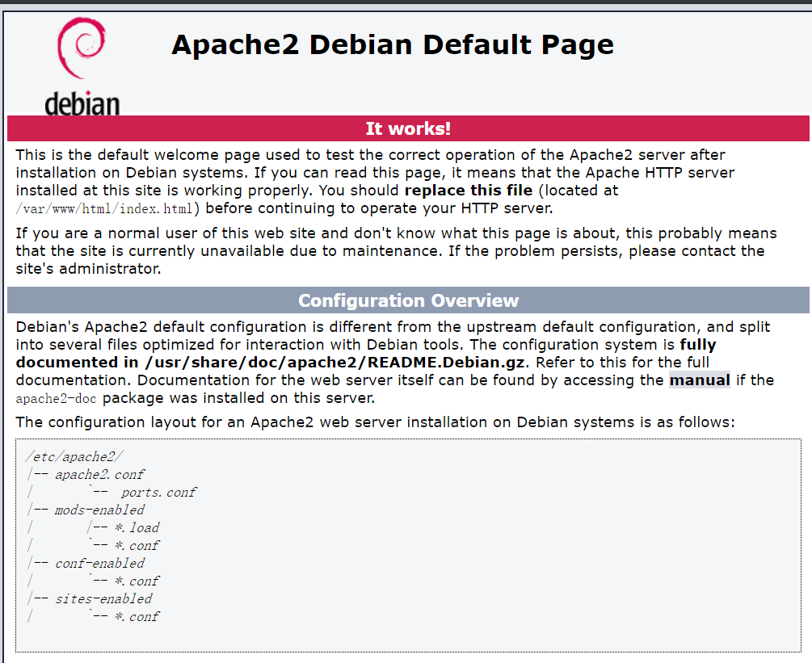
Task: Click the /etc/apache2/ tree root line
Action: click(x=74, y=456)
